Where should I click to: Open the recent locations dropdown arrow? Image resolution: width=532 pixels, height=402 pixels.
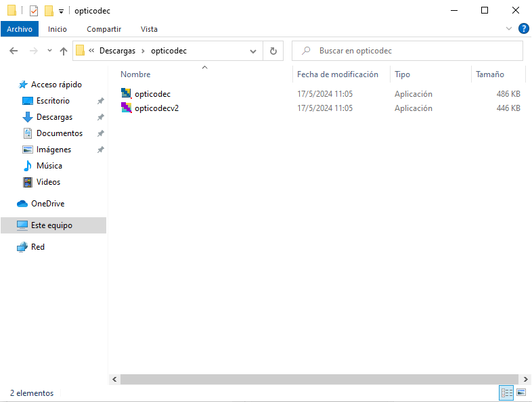coord(49,51)
